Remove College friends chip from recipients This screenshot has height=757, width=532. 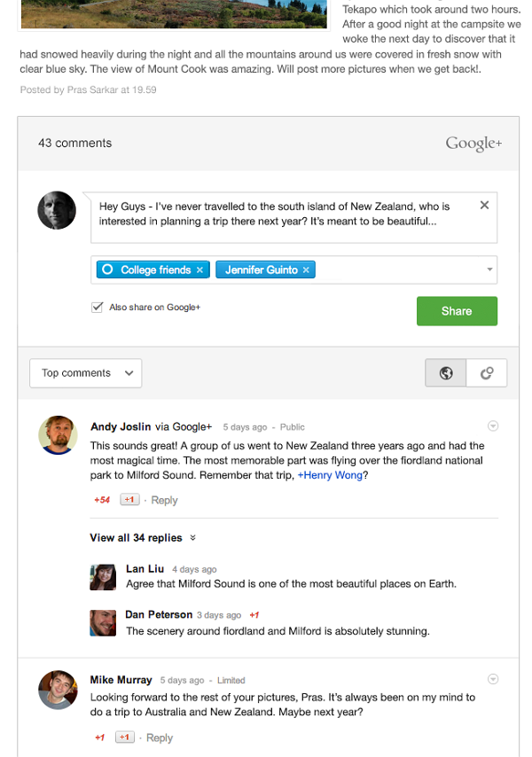click(199, 269)
